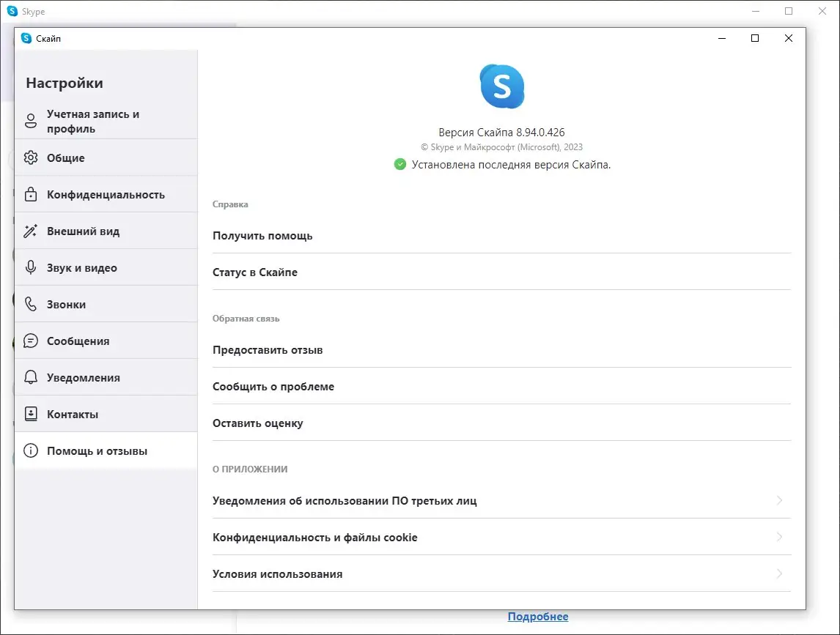Click the magic wand icon for Внешний вид
The height and width of the screenshot is (635, 840).
[x=31, y=231]
